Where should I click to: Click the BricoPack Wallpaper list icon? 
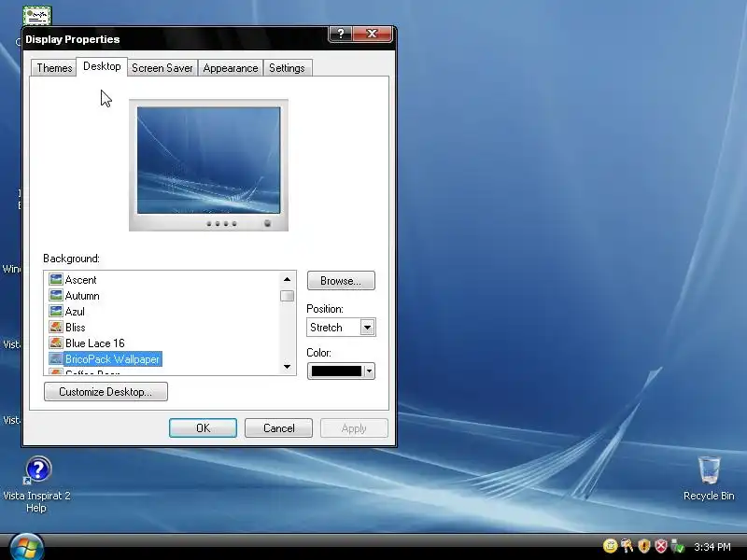[56, 358]
